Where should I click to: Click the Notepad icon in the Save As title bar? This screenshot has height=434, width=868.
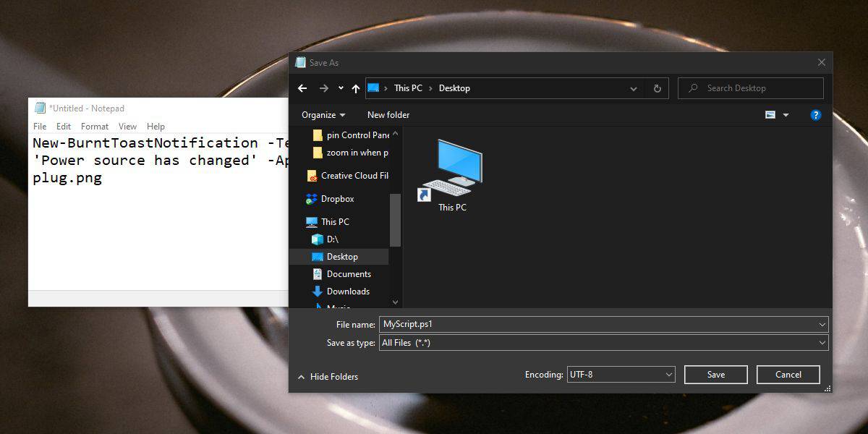[x=300, y=62]
